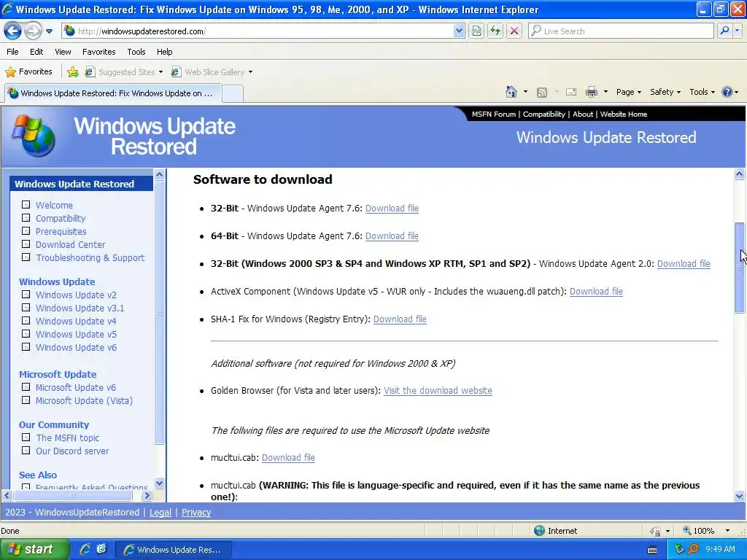Click the About header link
This screenshot has height=560, width=747.
click(x=583, y=114)
